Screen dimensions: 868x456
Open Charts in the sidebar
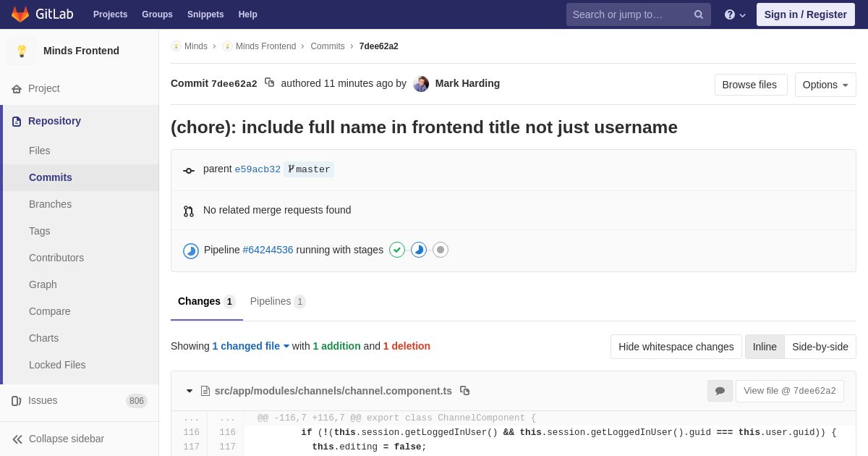coord(80,338)
